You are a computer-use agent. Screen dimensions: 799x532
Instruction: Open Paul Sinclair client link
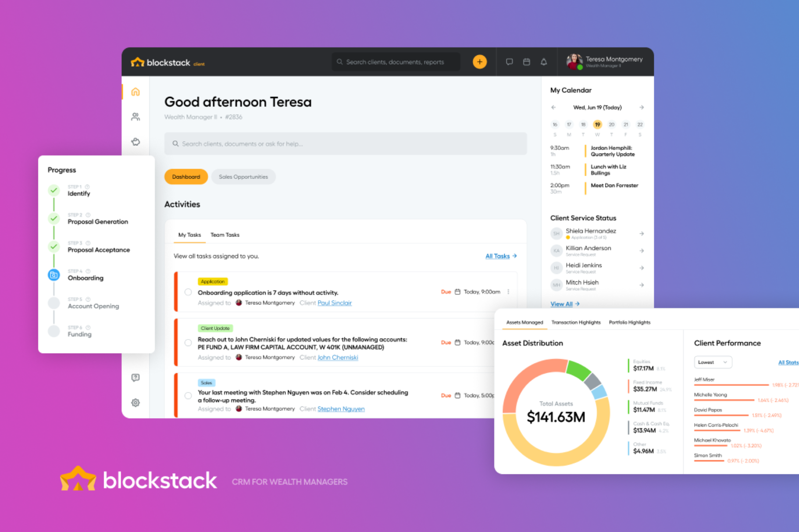tap(335, 303)
